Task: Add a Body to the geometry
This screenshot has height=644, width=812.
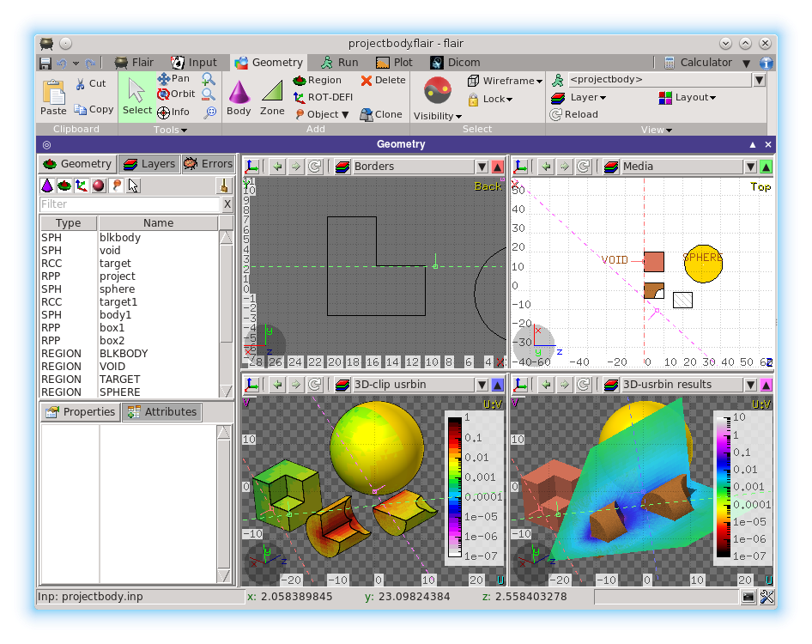Action: tap(239, 94)
